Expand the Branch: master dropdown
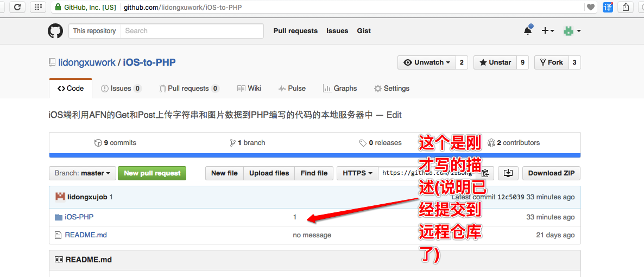The width and height of the screenshot is (644, 277). pyautogui.click(x=82, y=173)
